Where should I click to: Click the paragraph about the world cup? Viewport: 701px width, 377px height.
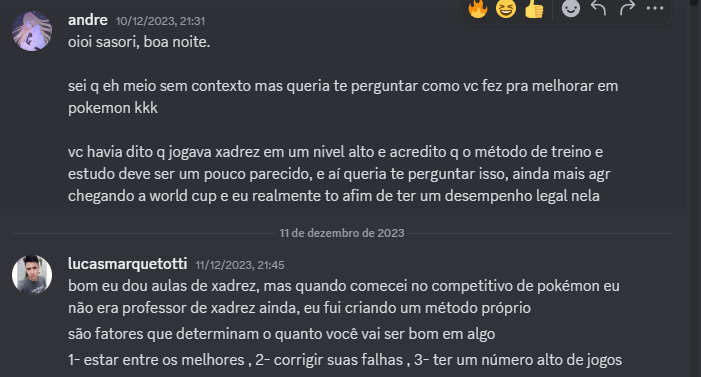tap(339, 174)
